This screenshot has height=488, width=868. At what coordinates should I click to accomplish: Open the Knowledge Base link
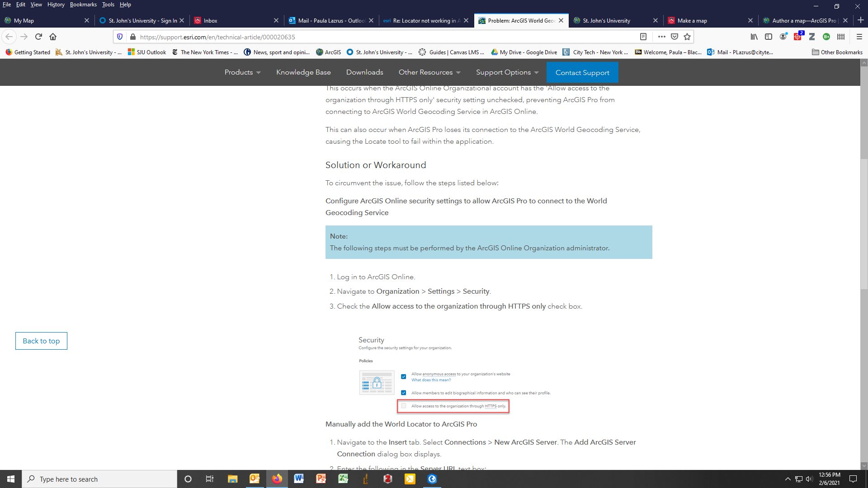pyautogui.click(x=303, y=72)
